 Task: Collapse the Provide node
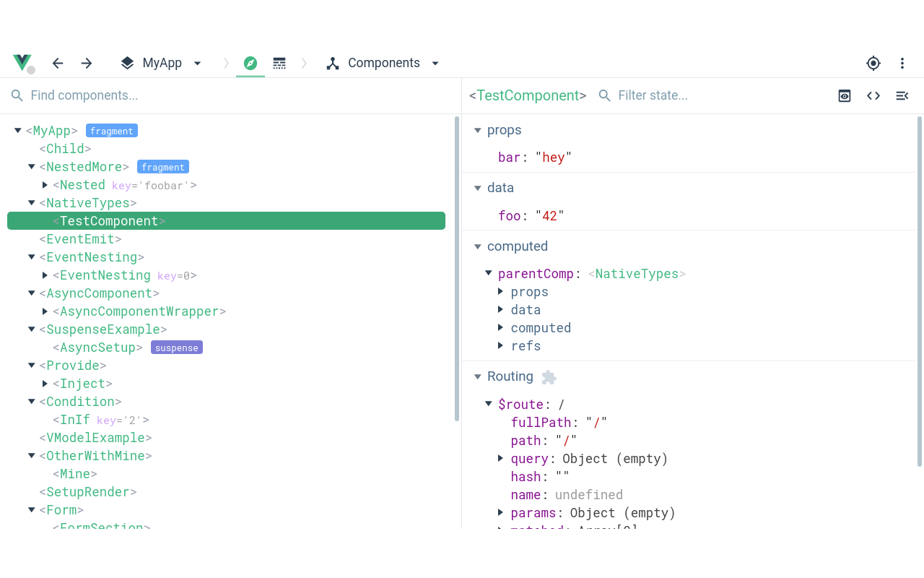coord(32,366)
